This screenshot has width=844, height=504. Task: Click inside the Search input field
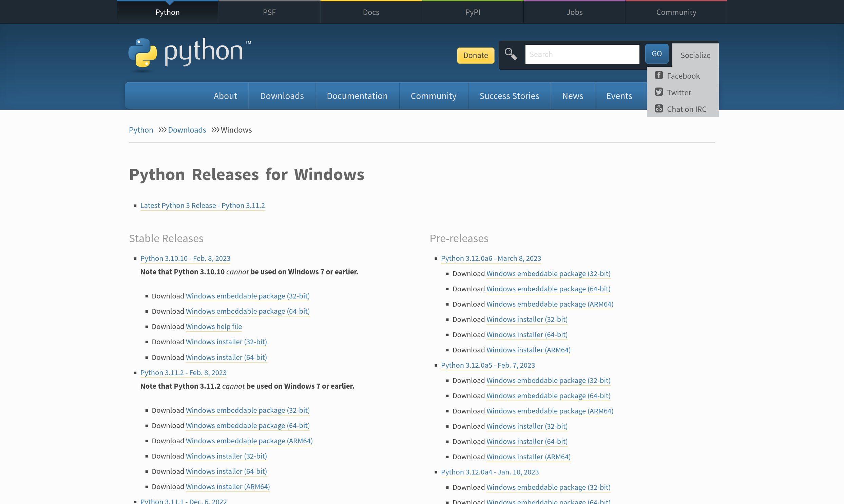pos(582,54)
